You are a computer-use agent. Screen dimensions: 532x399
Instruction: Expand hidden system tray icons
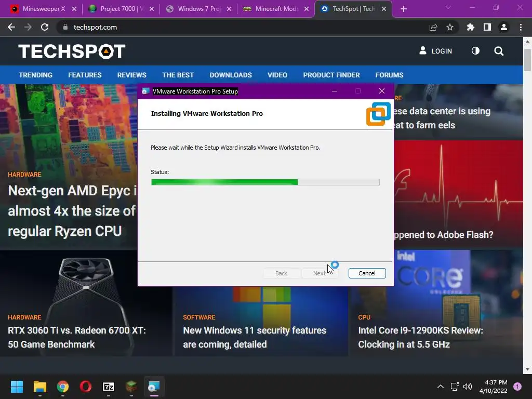(441, 387)
